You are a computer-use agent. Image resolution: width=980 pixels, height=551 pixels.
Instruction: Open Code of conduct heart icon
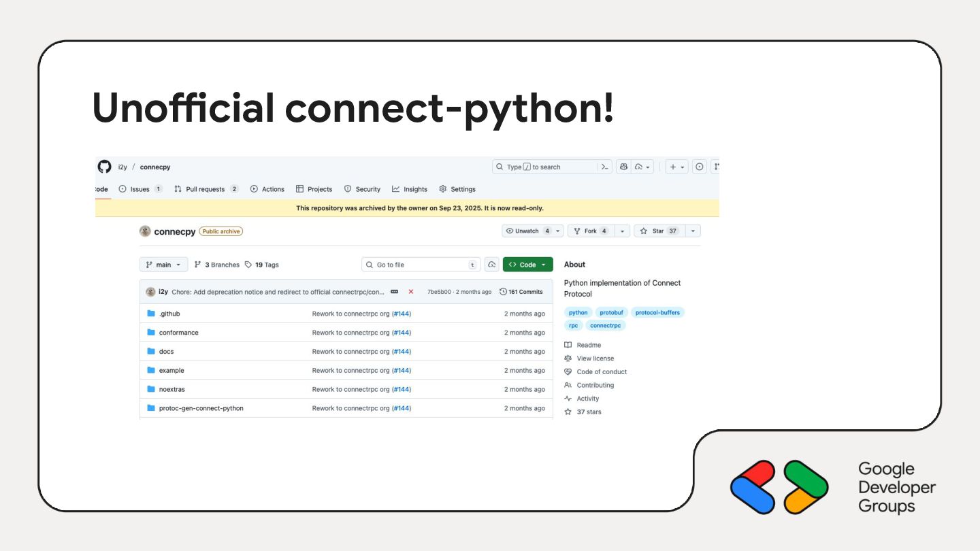[x=568, y=372]
